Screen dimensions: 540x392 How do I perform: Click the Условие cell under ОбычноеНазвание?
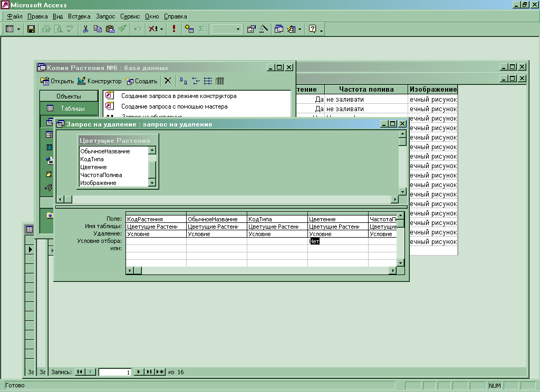pyautogui.click(x=217, y=234)
